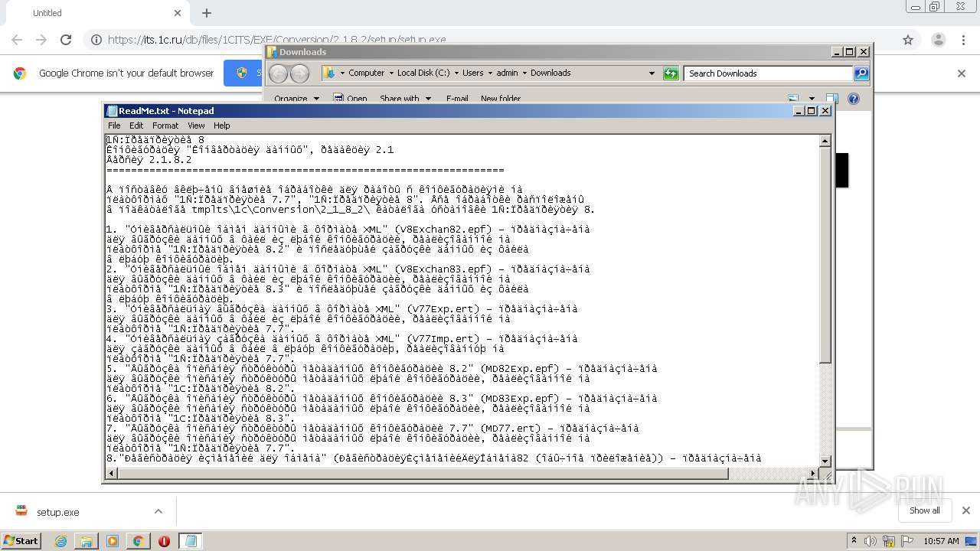
Task: Maximize the ReadMe.txt Notepad window
Action: tap(812, 111)
